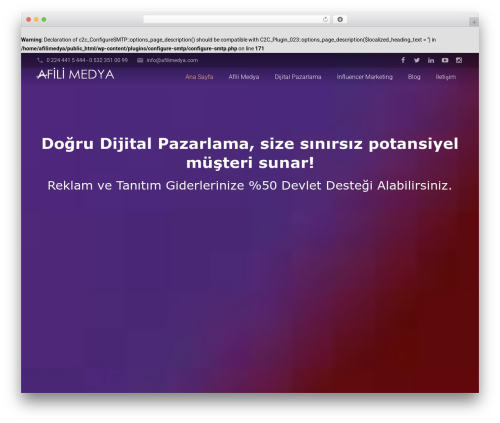Screen dimensions: 500x423
Task: Click the info@afilimedya.com email link
Action: point(172,60)
